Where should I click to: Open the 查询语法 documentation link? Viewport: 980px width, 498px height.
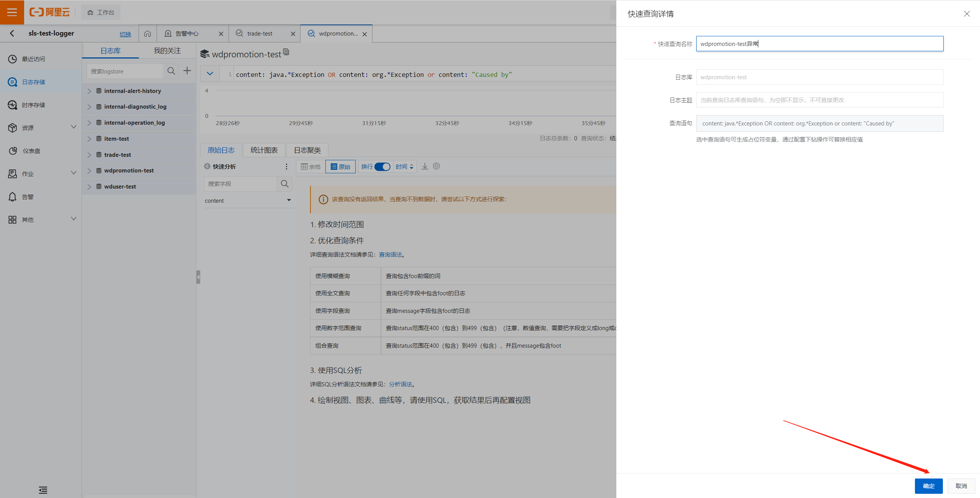coord(390,255)
